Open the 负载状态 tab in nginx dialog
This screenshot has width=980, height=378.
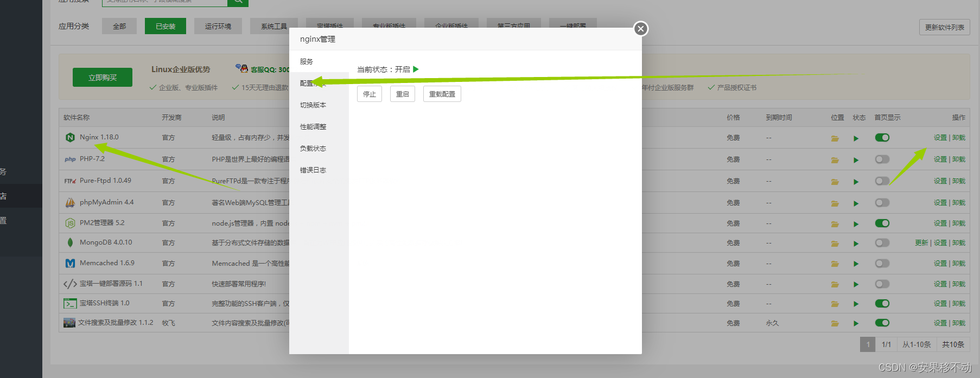coord(319,148)
